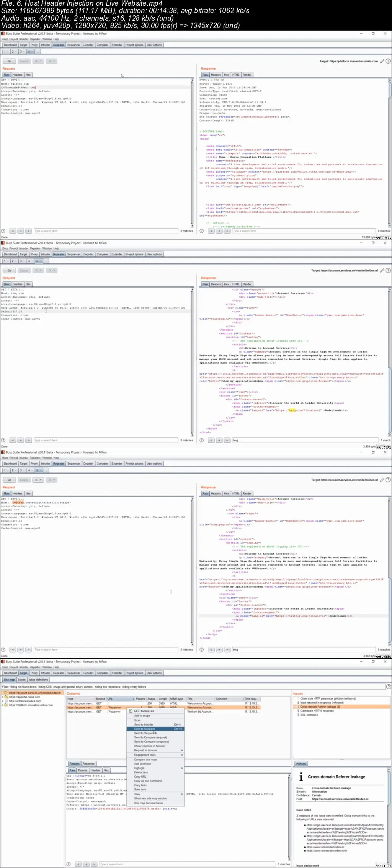
Task: Sort the Contents table by the Status column
Action: 152,699
